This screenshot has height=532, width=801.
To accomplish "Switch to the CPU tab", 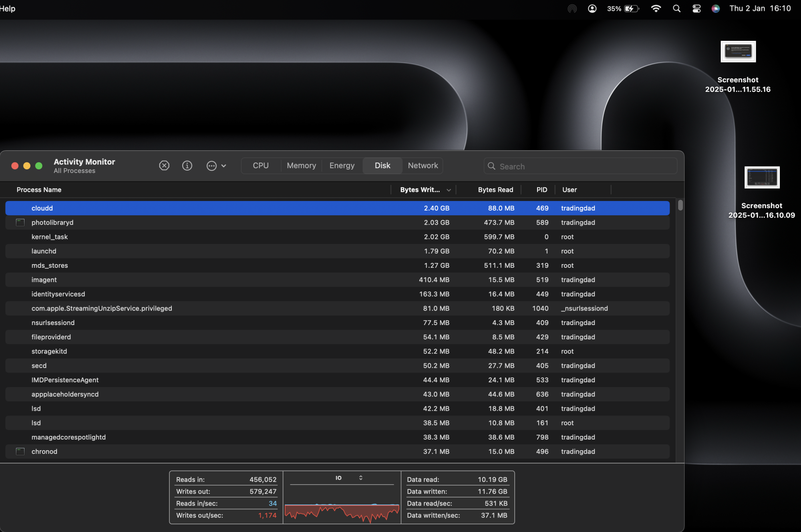I will pyautogui.click(x=261, y=166).
